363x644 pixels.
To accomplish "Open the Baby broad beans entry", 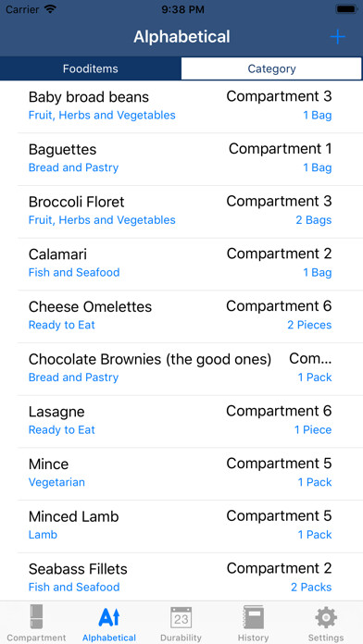I will (181, 106).
